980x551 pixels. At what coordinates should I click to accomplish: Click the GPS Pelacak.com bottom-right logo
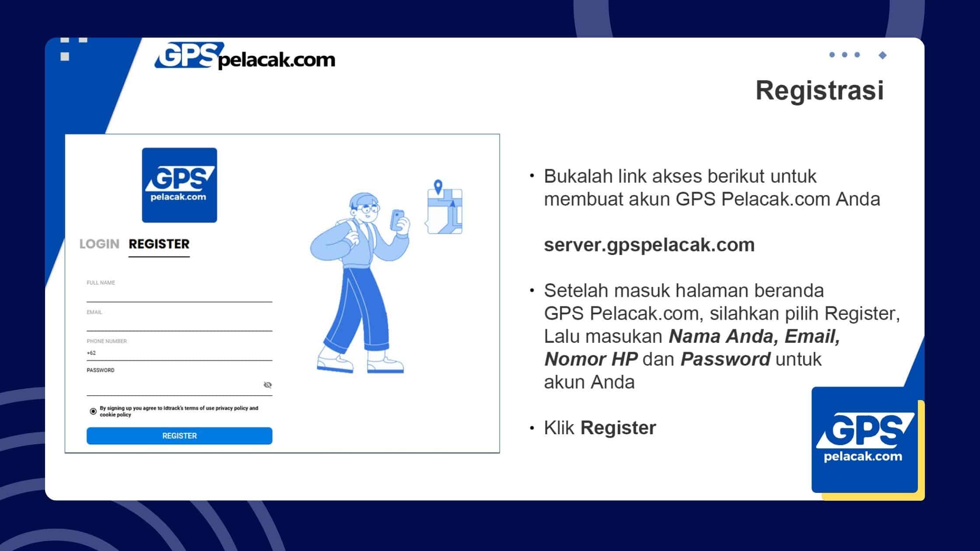[x=862, y=443]
